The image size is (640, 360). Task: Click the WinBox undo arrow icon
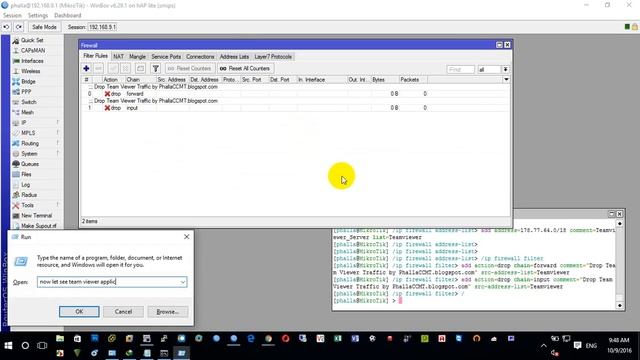pos(6,27)
